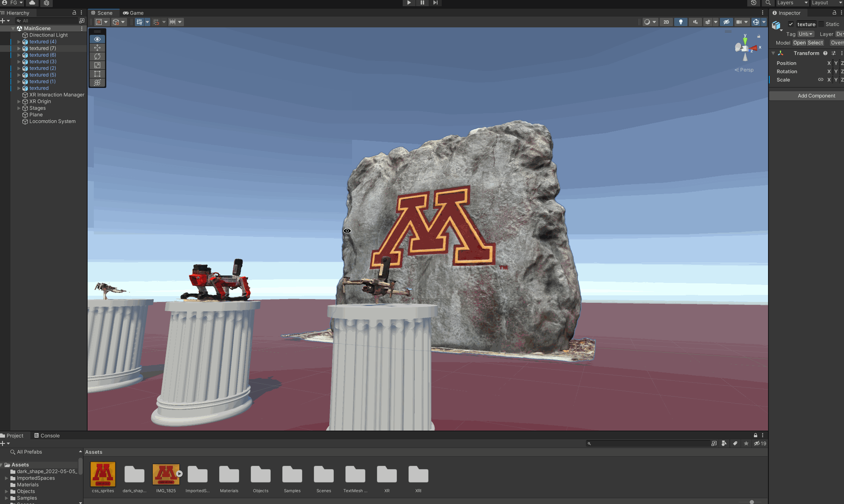This screenshot has height=504, width=844.
Task: Open the Tag dropdown in Inspector
Action: (x=805, y=34)
